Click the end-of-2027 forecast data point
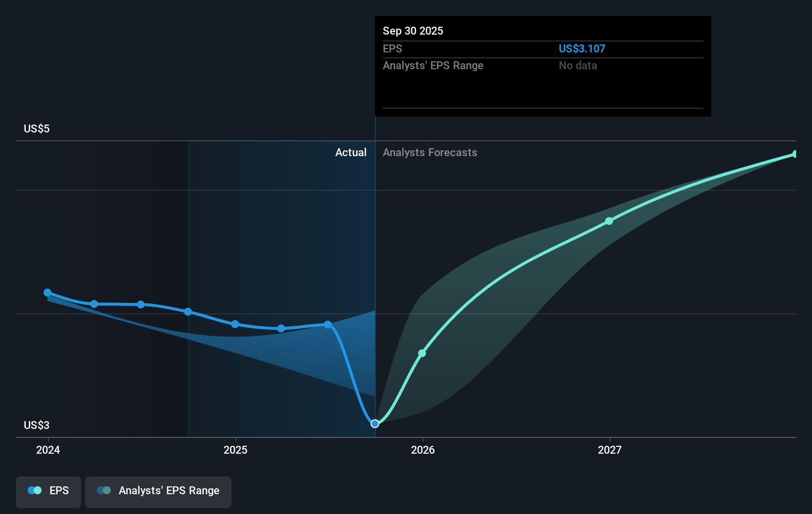 (x=795, y=154)
